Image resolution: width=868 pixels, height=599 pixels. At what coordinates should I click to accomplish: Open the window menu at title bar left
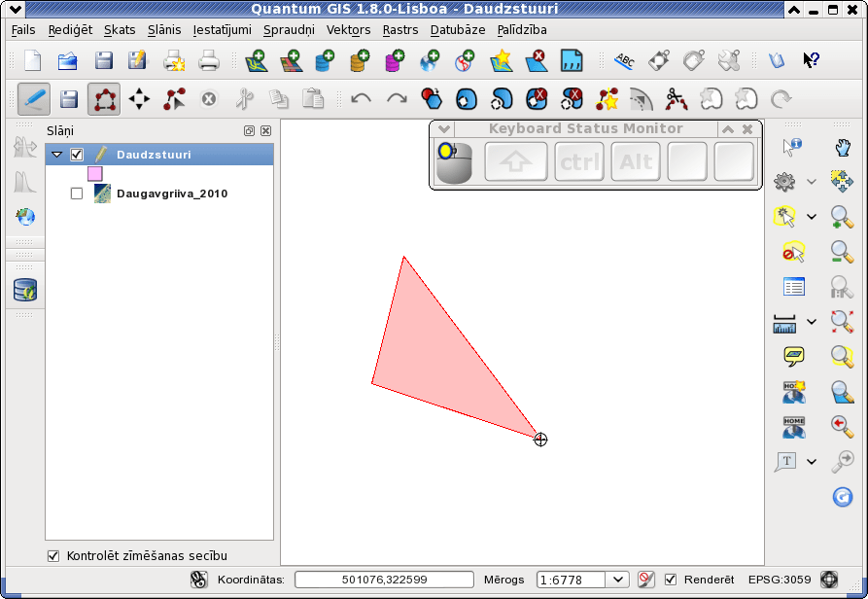[16, 10]
